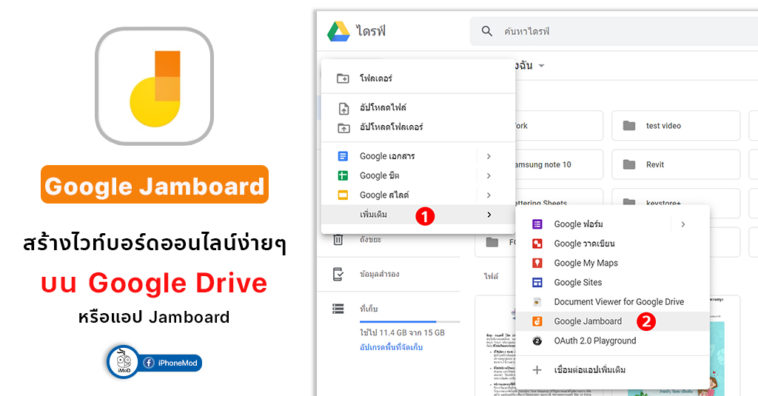Click the backups device sidebar icon
The height and width of the screenshot is (396, 758).
click(x=338, y=274)
